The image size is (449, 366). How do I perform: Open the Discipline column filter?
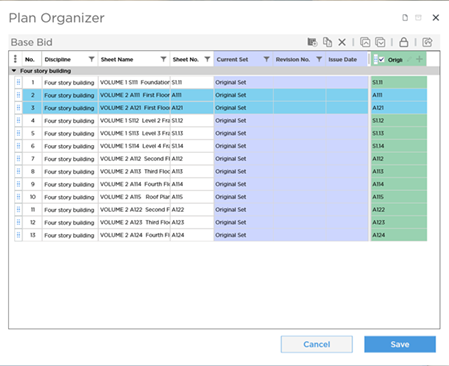click(x=91, y=59)
